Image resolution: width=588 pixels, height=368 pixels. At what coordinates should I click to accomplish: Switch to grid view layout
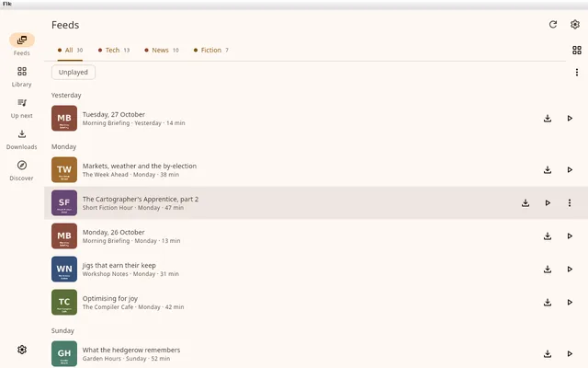[x=577, y=50]
